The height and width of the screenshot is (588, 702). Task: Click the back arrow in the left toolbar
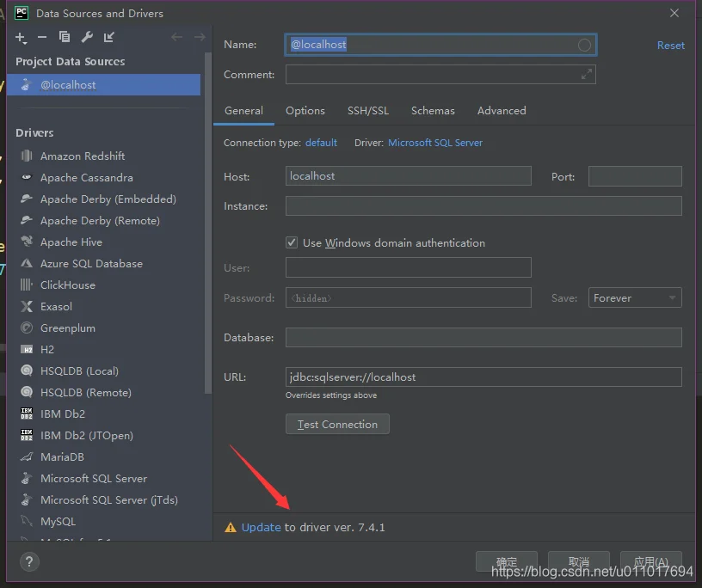point(177,37)
